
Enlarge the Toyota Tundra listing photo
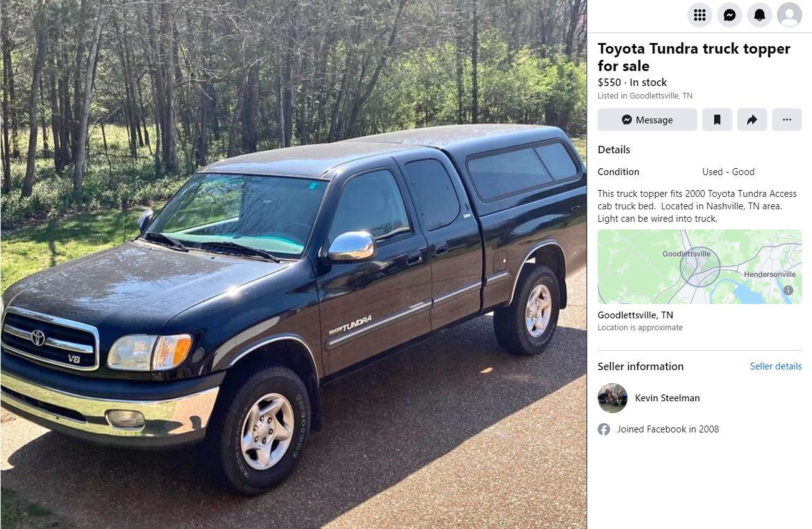click(x=294, y=264)
